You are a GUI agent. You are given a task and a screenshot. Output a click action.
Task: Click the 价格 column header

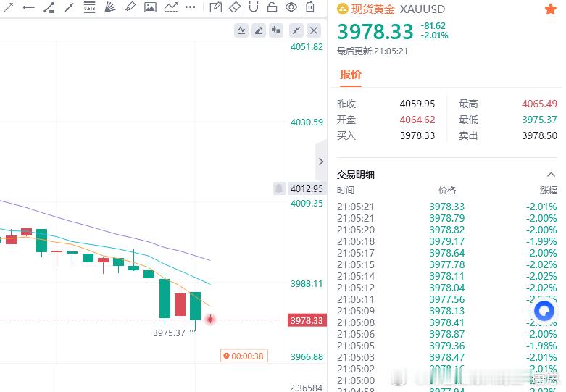[447, 191]
